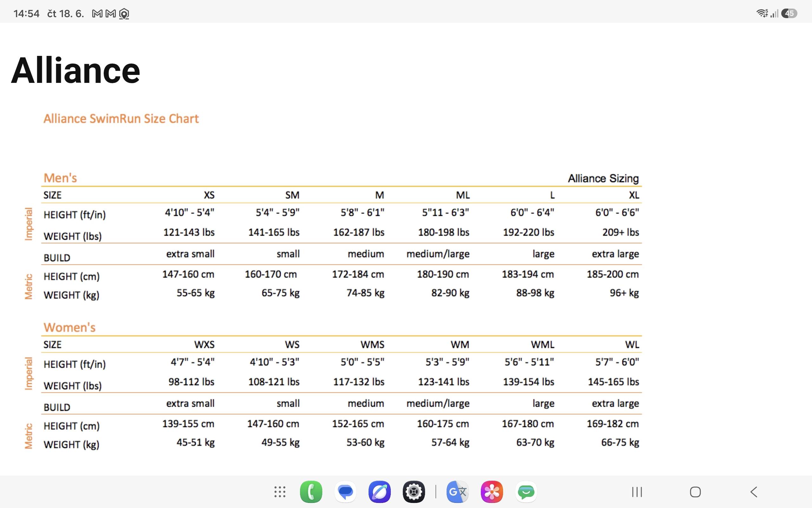This screenshot has height=508, width=812.
Task: Click the height cell "185-200 cm"
Action: pyautogui.click(x=613, y=274)
